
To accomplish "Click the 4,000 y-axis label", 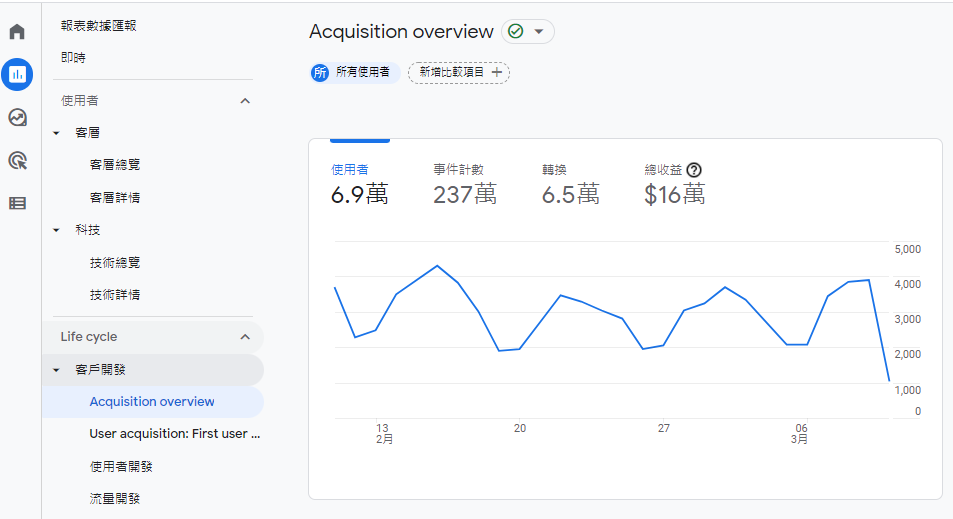I will 907,284.
